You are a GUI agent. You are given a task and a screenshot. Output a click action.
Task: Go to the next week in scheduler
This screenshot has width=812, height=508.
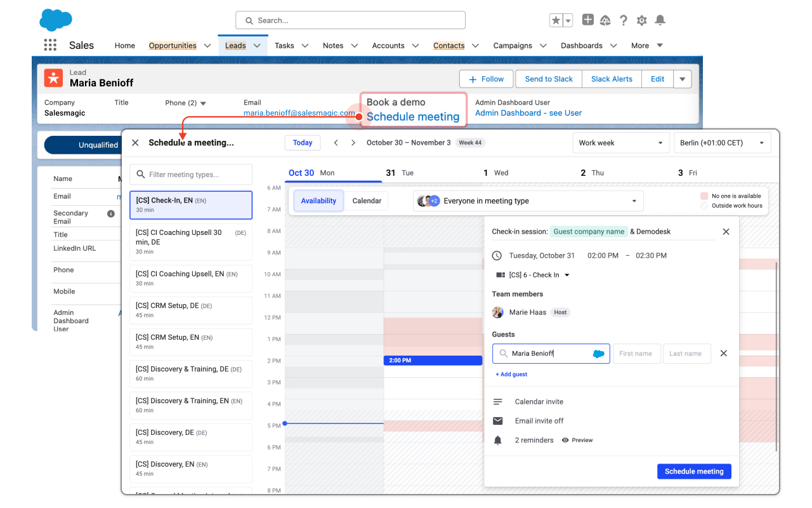click(x=353, y=143)
